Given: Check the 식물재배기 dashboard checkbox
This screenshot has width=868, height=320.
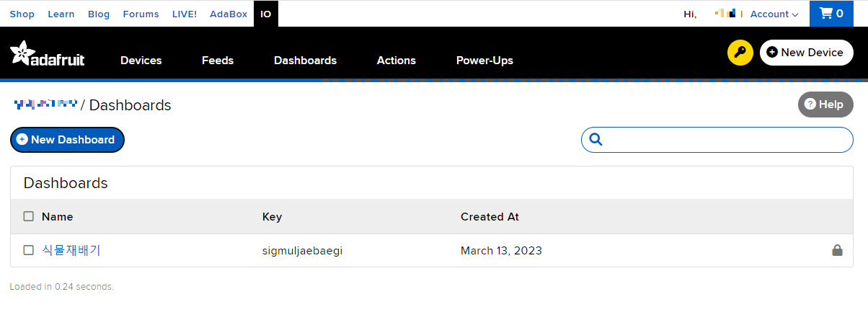Looking at the screenshot, I should tap(29, 250).
